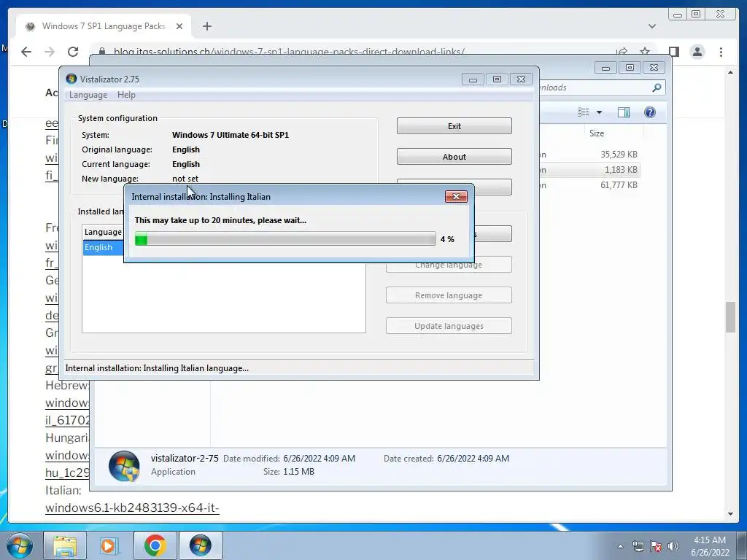Open a new Chrome tab
747x560 pixels.
click(x=206, y=26)
